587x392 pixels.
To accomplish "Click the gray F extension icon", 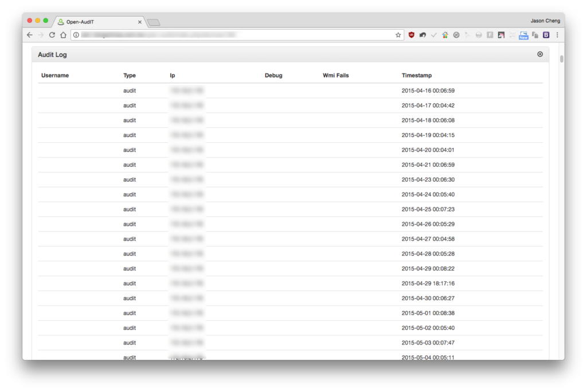I will click(x=490, y=35).
